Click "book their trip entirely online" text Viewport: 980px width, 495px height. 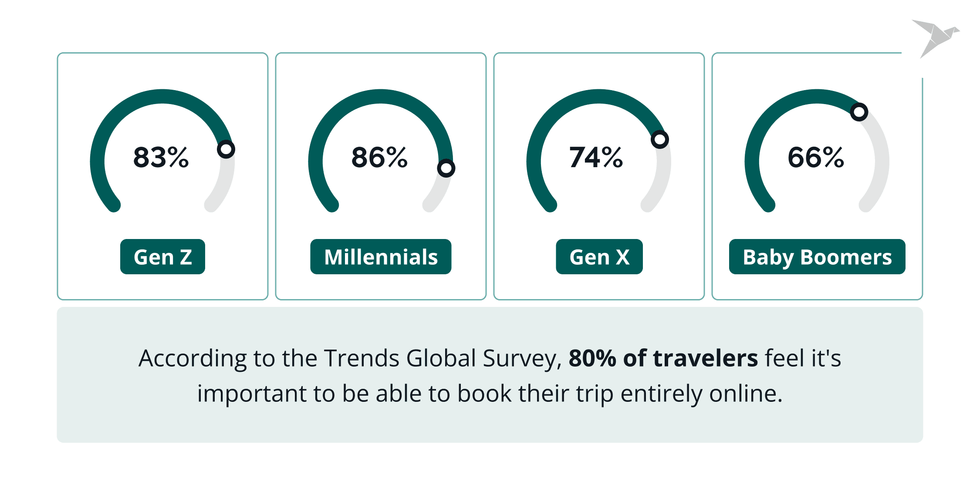click(618, 394)
